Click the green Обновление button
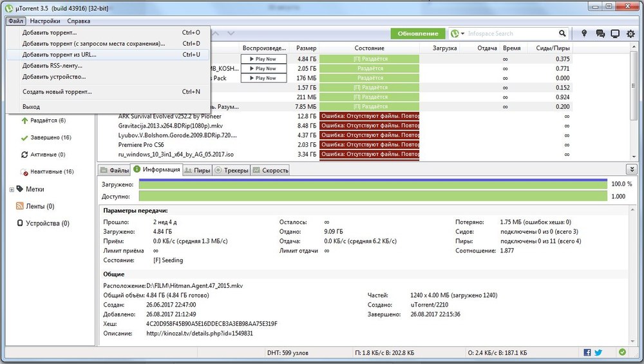The height and width of the screenshot is (364, 644). click(x=418, y=34)
